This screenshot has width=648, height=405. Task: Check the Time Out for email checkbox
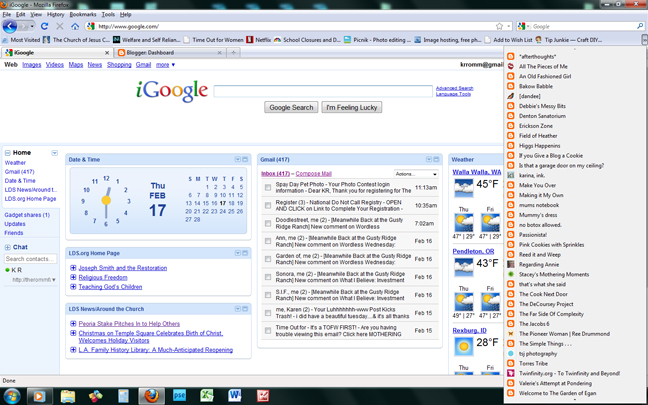(268, 331)
